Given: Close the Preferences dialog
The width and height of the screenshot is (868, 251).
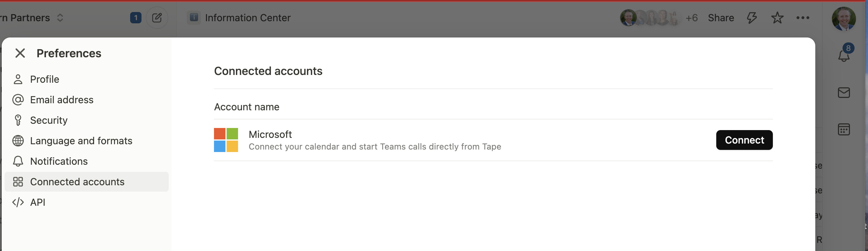Looking at the screenshot, I should point(20,53).
